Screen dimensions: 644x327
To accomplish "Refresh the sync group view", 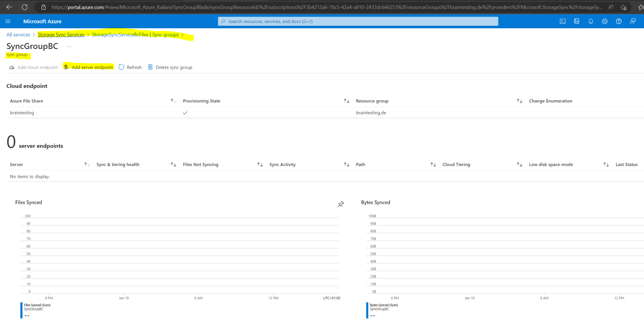I will tap(130, 67).
